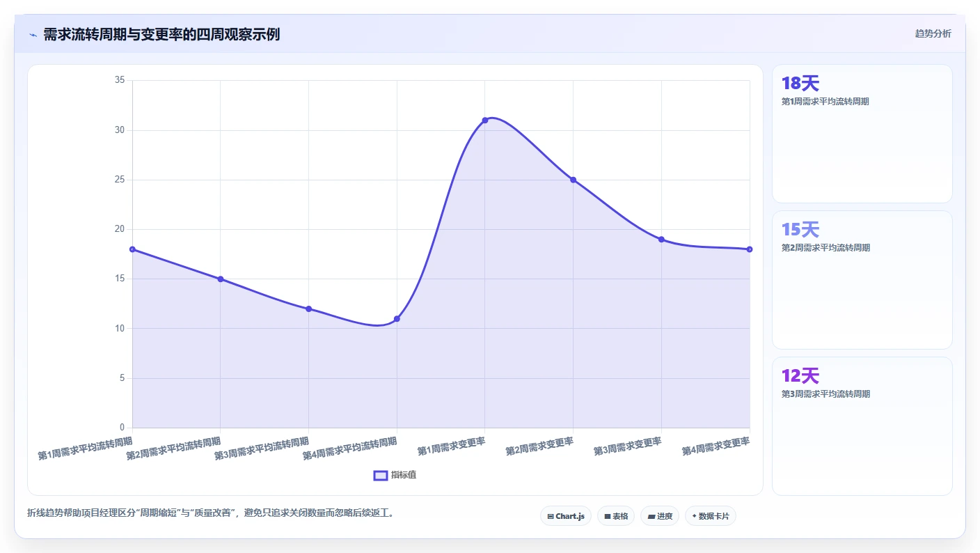The height and width of the screenshot is (553, 980).
Task: Click the x-axis label 第3周需求平均流转周期
Action: pyautogui.click(x=262, y=449)
